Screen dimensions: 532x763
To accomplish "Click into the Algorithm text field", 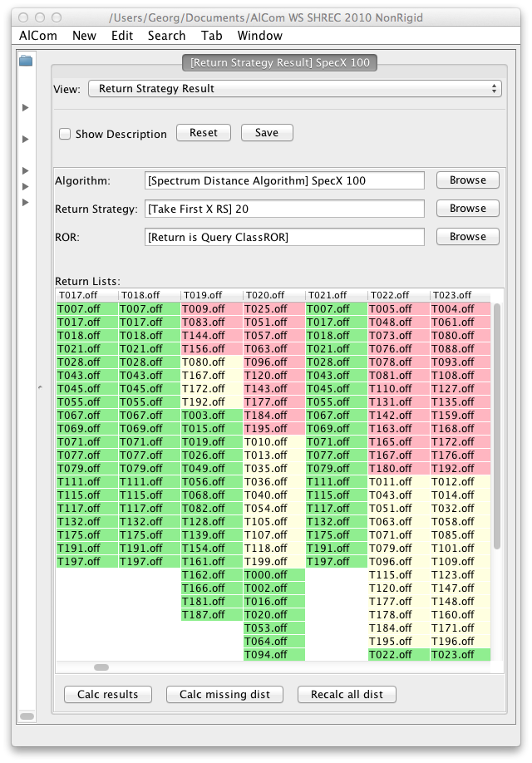I will (x=284, y=180).
